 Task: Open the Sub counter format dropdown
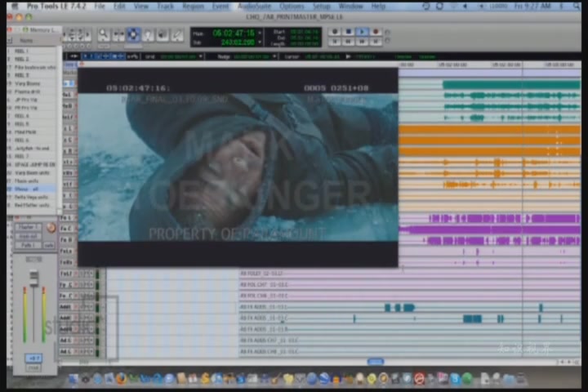pos(260,42)
